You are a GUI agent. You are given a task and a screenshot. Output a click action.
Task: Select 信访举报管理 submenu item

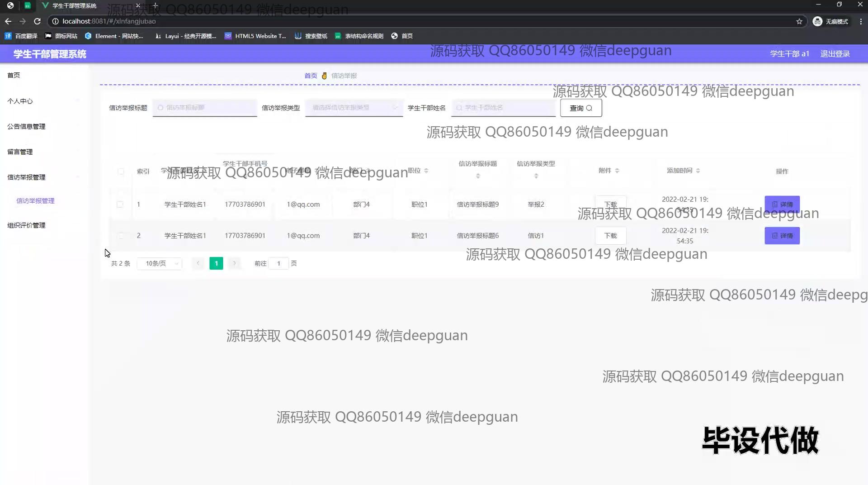point(35,201)
